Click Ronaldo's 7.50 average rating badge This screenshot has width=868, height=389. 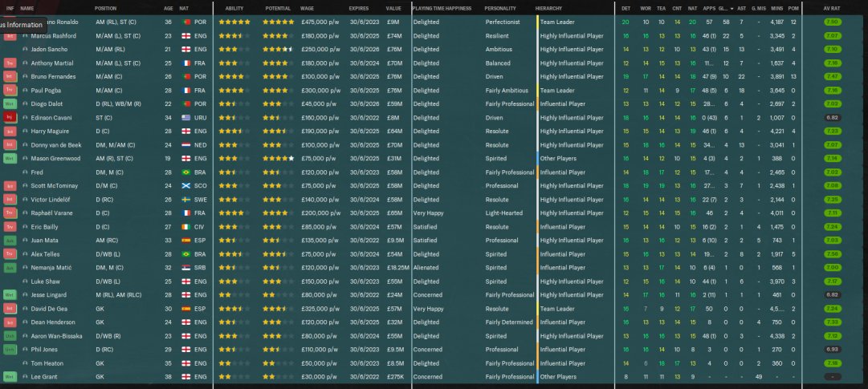pyautogui.click(x=833, y=22)
